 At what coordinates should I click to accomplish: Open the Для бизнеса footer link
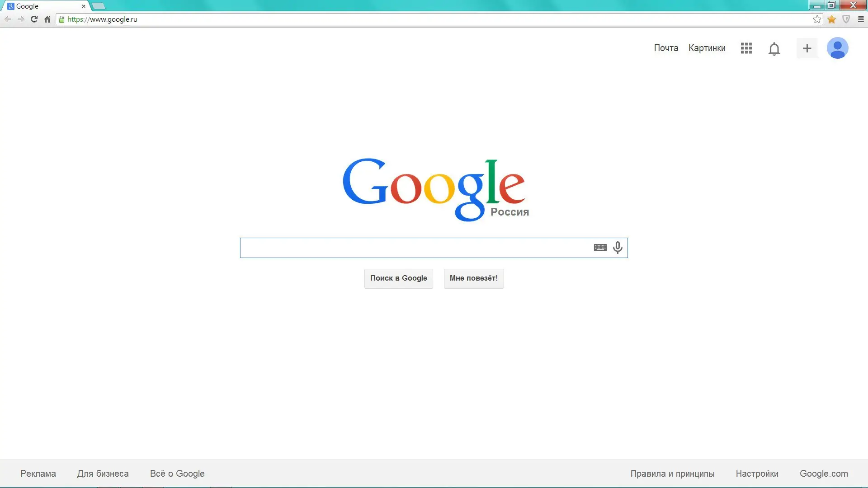click(103, 474)
